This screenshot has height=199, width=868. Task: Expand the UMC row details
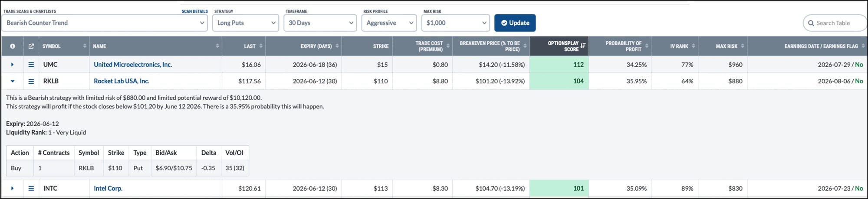click(12, 65)
